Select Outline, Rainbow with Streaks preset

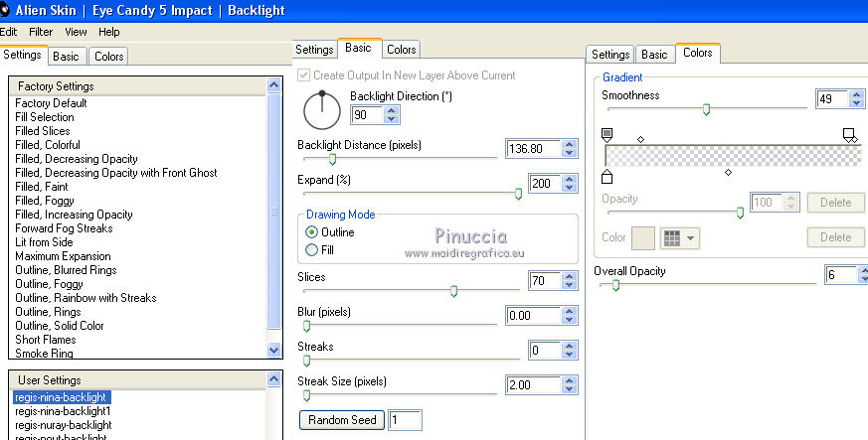click(x=86, y=298)
